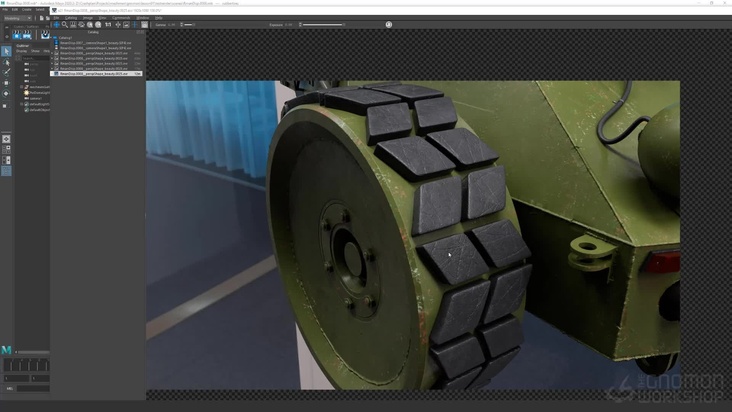Click the rendered wheel image in viewer
Viewport: 732px width, 412px height.
[x=413, y=235]
